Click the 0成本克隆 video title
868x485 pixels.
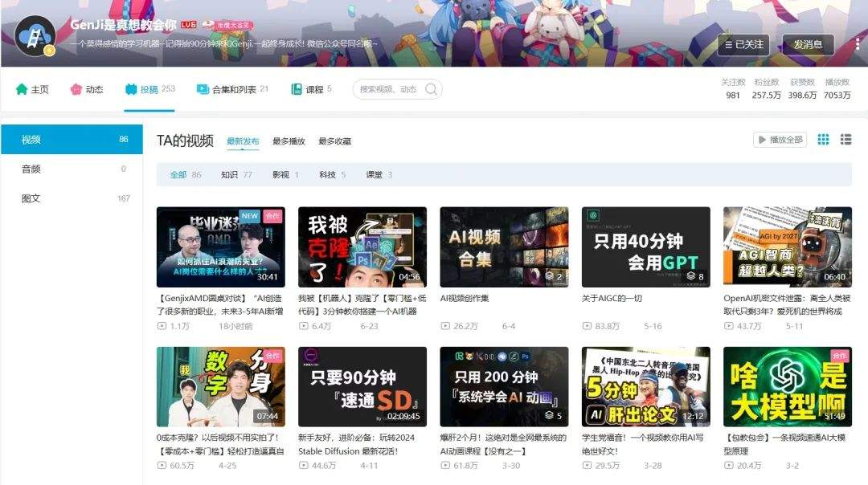[x=220, y=444]
